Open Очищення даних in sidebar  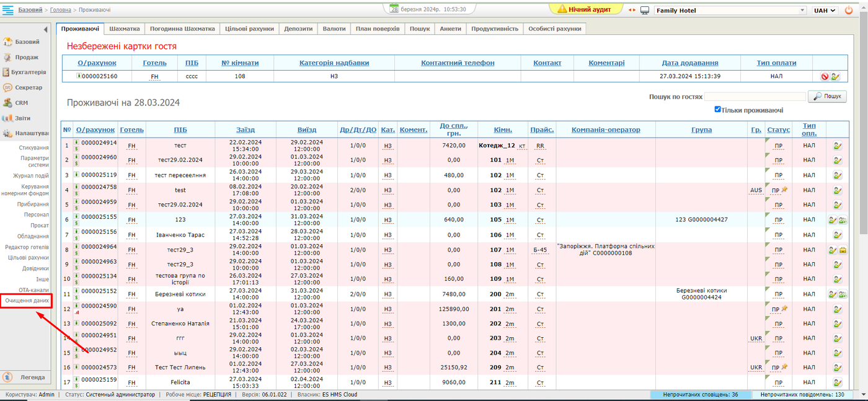click(27, 301)
